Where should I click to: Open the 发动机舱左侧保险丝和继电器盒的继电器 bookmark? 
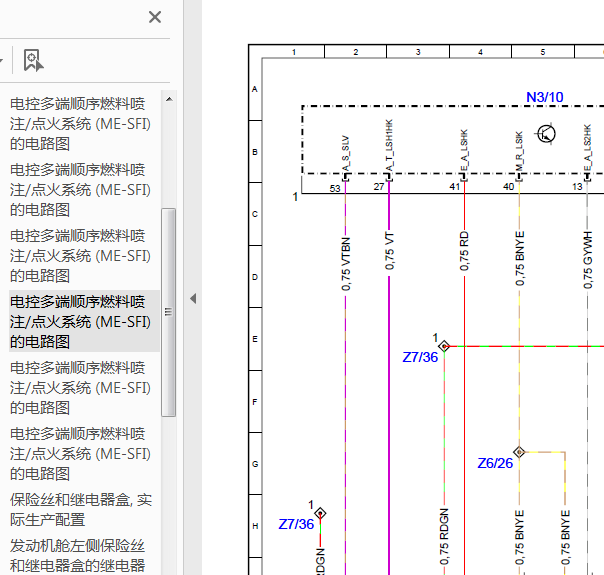tap(77, 556)
